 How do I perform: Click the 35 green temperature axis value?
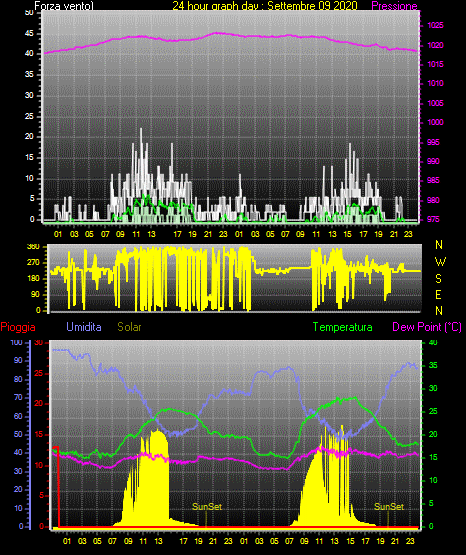click(x=433, y=366)
